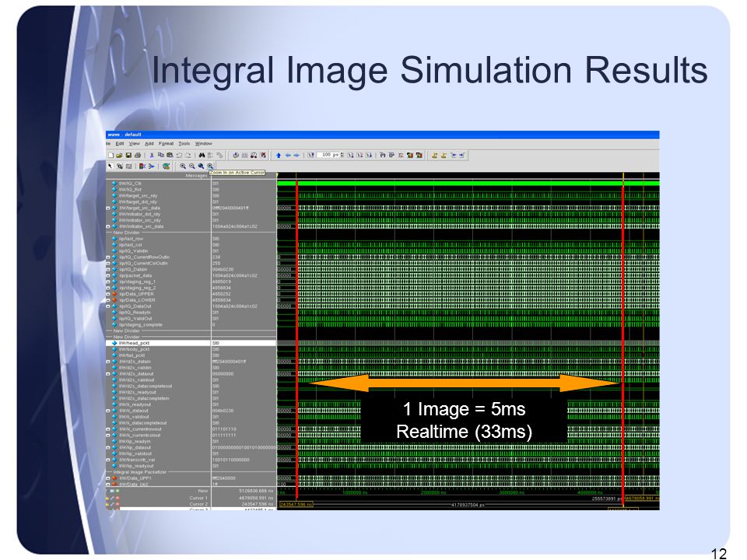Expand the IQ_DataOut signal bus
This screenshot has width=747, height=560.
pos(108,306)
